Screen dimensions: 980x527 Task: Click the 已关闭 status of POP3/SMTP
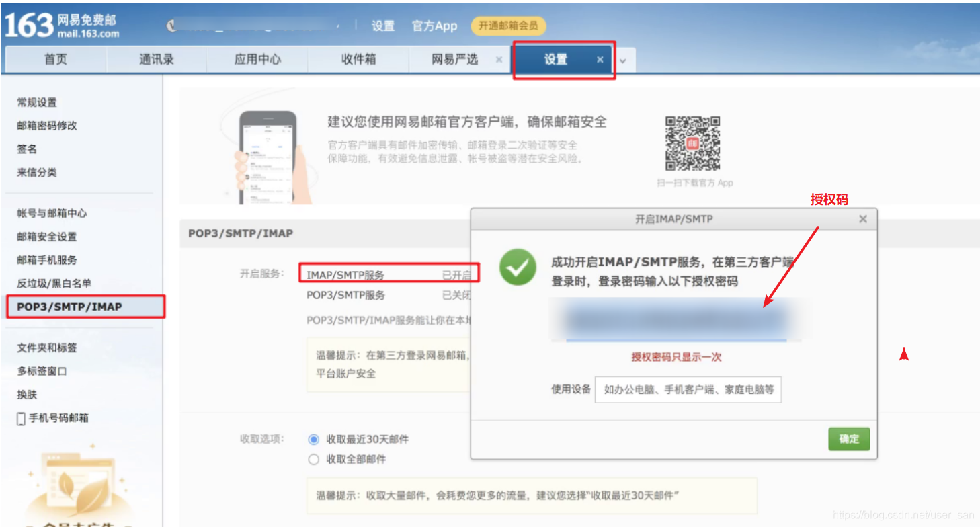[x=456, y=295]
